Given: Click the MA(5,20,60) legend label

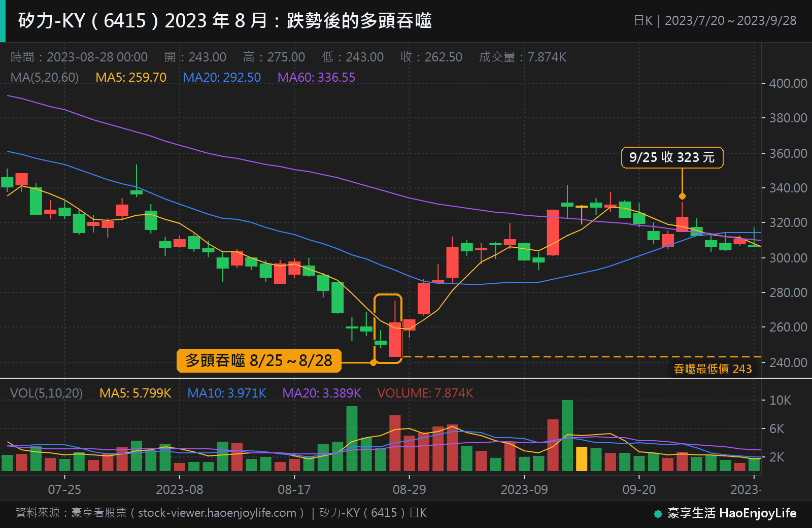Looking at the screenshot, I should point(45,77).
